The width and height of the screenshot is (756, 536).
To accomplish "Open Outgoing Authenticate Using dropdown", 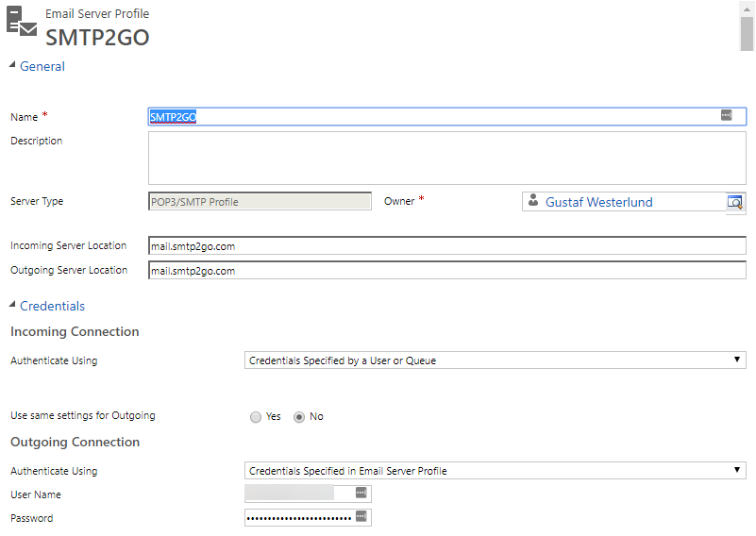I will 496,471.
